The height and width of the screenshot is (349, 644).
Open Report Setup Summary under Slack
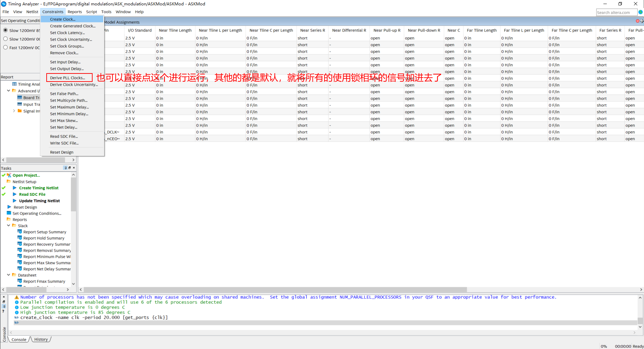tap(44, 232)
